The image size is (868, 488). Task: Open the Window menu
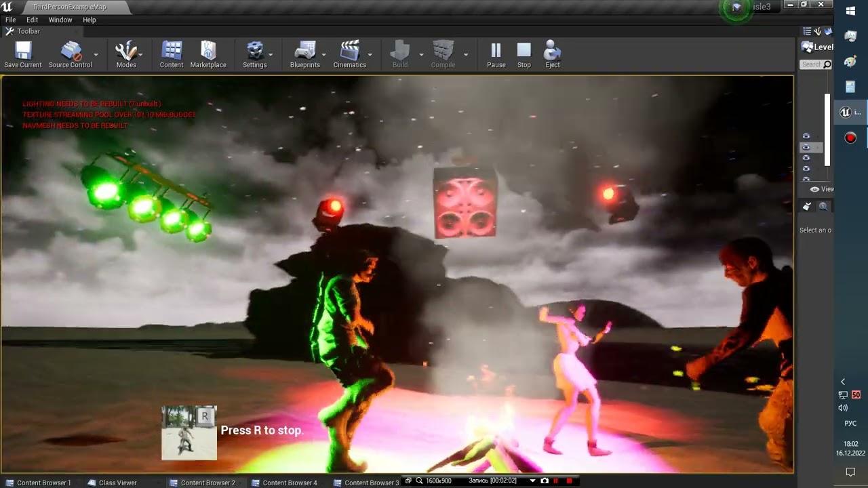coord(60,20)
